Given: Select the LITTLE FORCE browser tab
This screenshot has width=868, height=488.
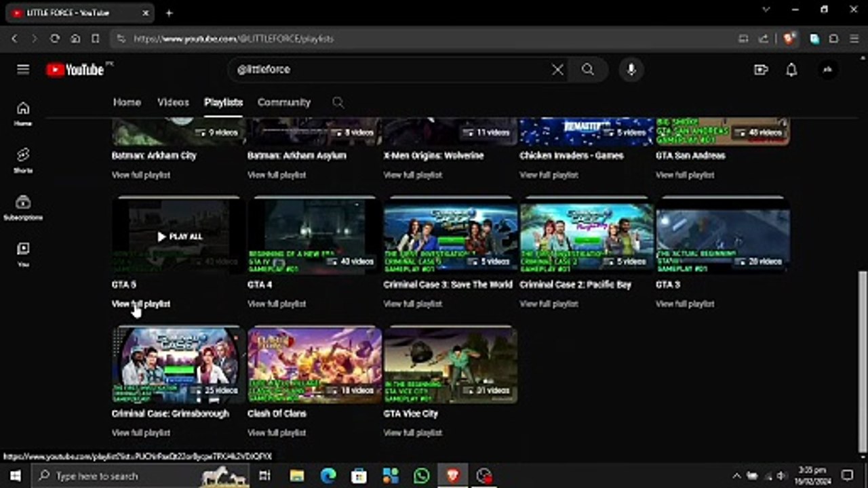Looking at the screenshot, I should point(80,13).
